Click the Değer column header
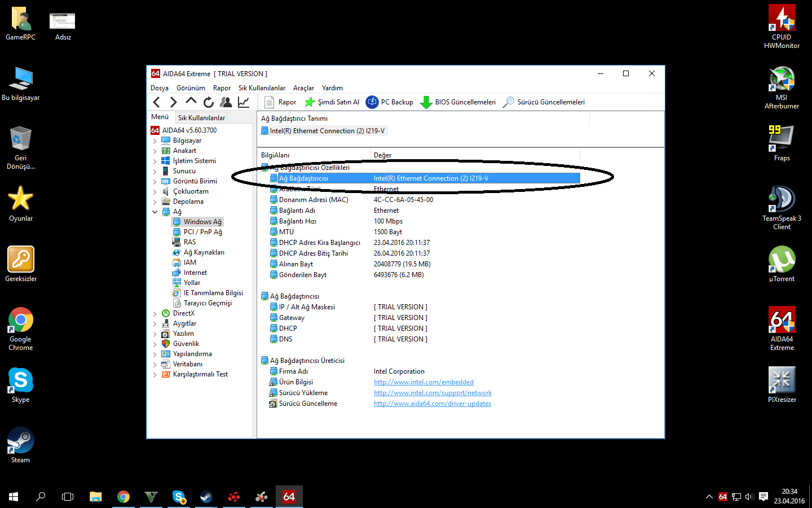 click(x=475, y=155)
